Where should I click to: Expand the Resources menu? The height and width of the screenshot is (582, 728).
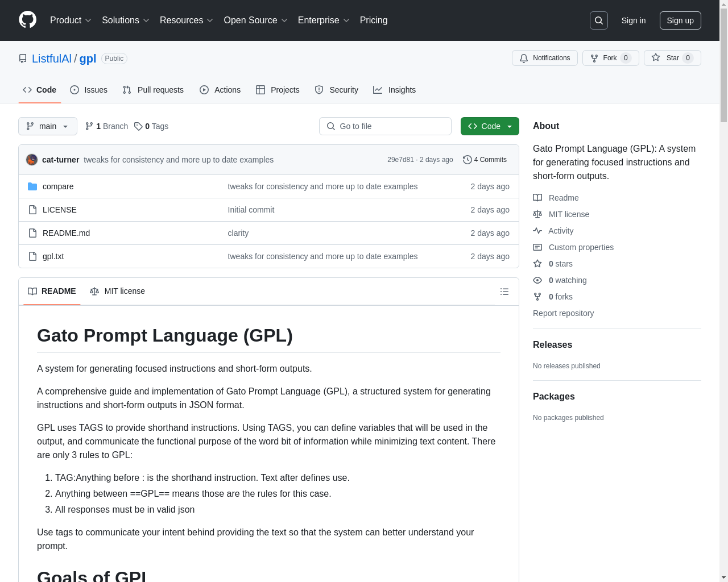pos(187,20)
